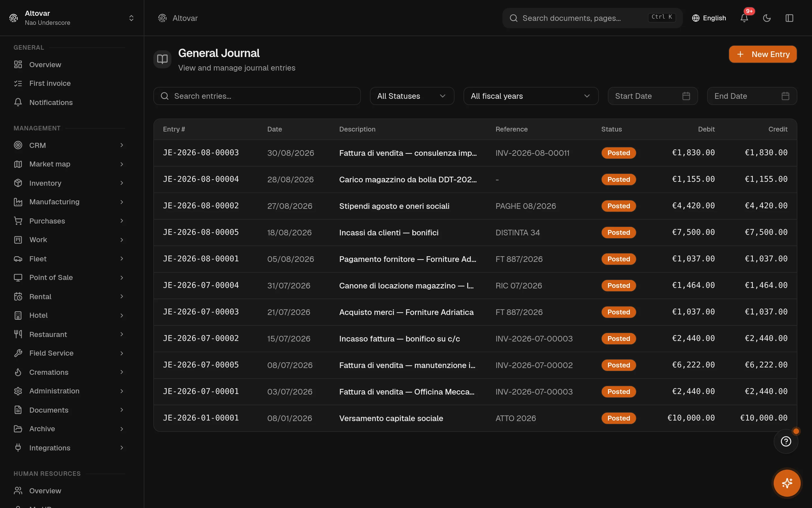
Task: Click the New Entry button
Action: 763,54
